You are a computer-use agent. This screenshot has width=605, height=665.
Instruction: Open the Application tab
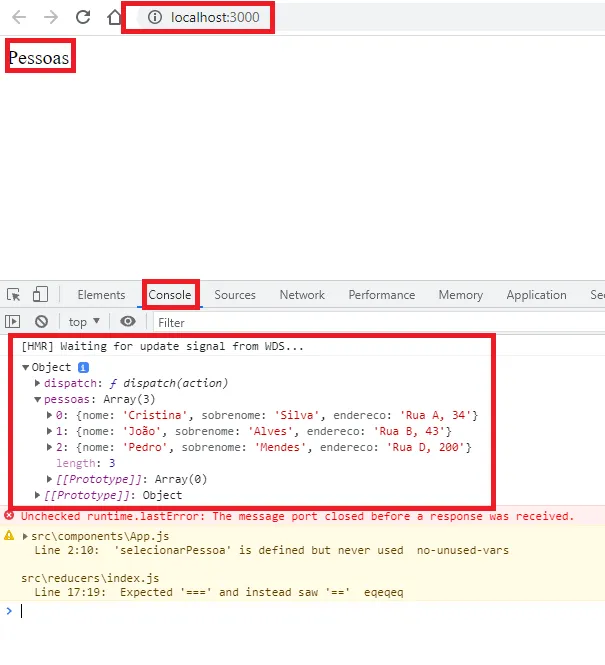click(x=536, y=295)
